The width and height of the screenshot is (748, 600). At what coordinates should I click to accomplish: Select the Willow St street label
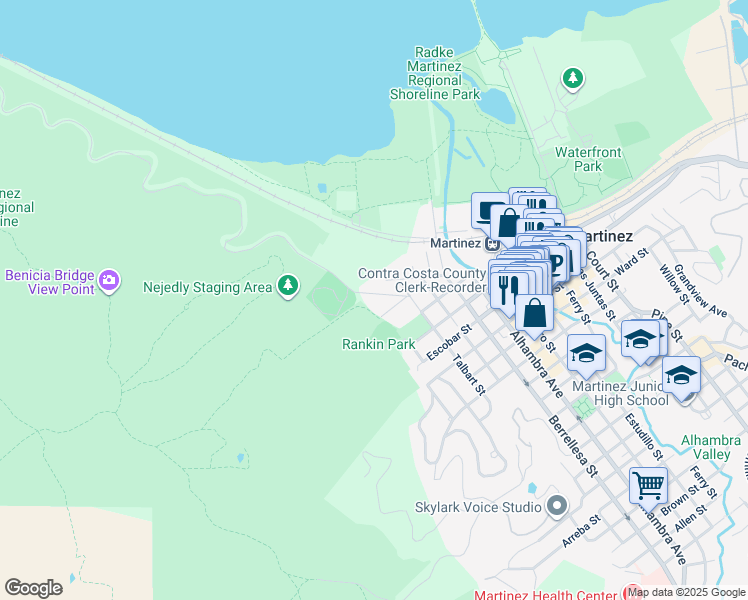tap(675, 284)
